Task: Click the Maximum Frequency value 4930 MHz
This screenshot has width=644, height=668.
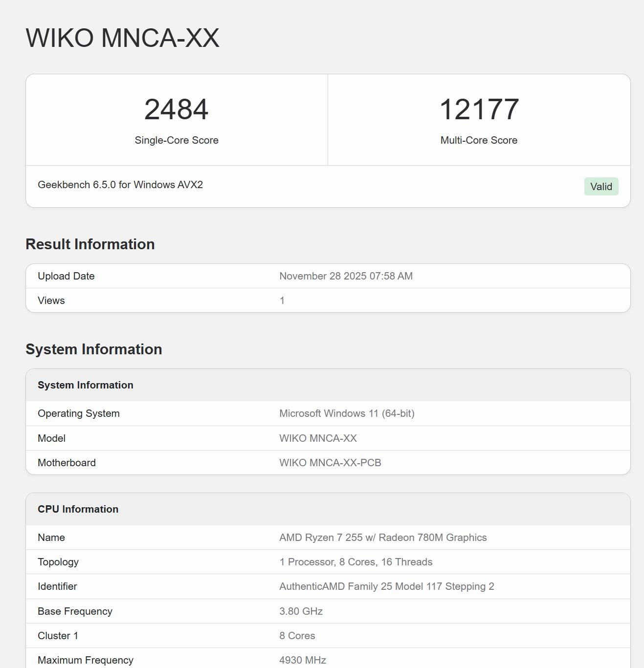Action: pos(303,660)
